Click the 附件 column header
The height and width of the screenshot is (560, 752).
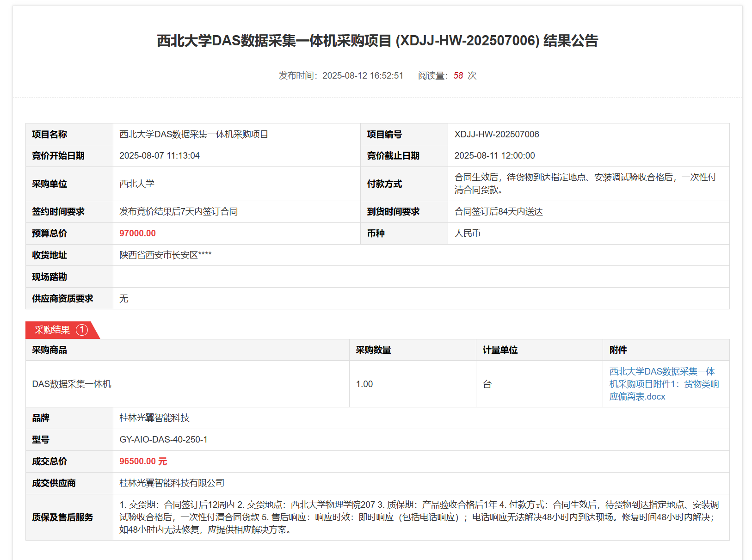618,350
